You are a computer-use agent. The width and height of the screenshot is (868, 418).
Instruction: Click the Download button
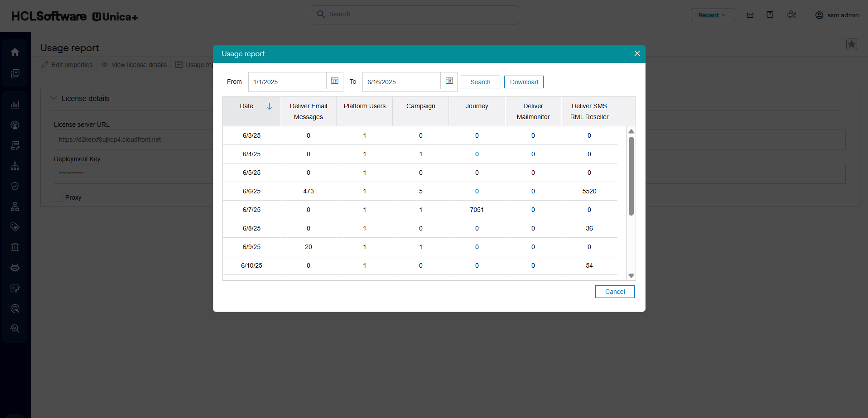524,82
